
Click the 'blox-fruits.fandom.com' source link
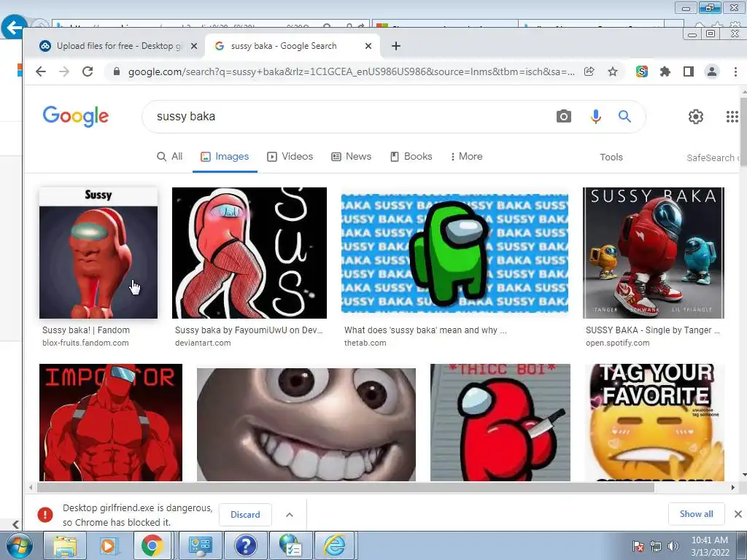(85, 343)
